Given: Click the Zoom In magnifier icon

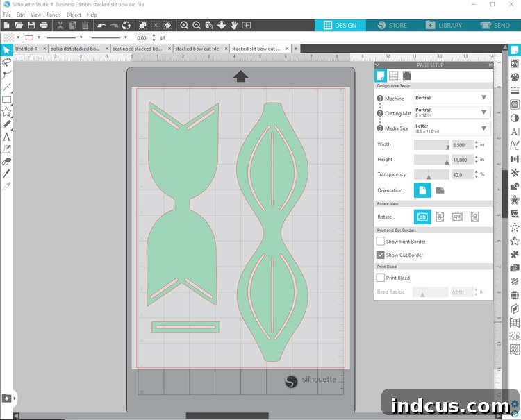Looking at the screenshot, I should pyautogui.click(x=184, y=25).
